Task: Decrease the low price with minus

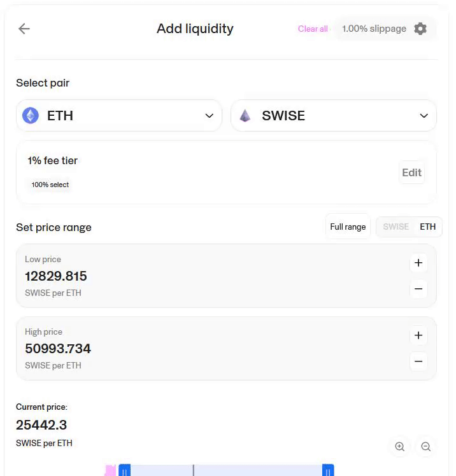Action: click(418, 289)
